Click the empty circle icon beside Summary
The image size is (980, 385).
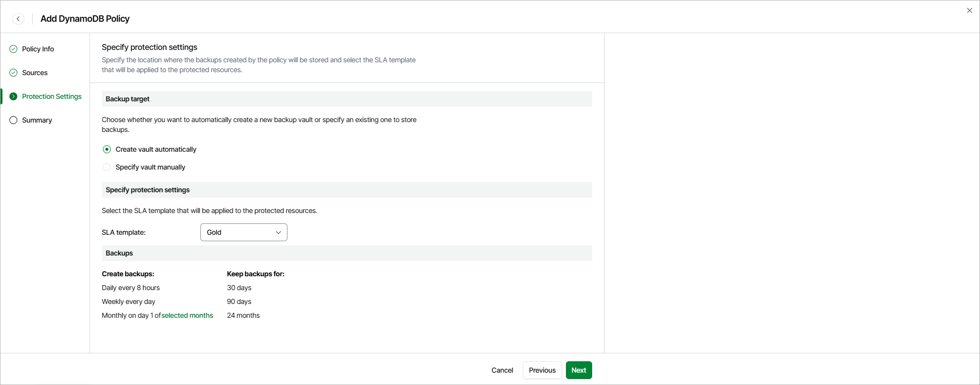pos(13,120)
